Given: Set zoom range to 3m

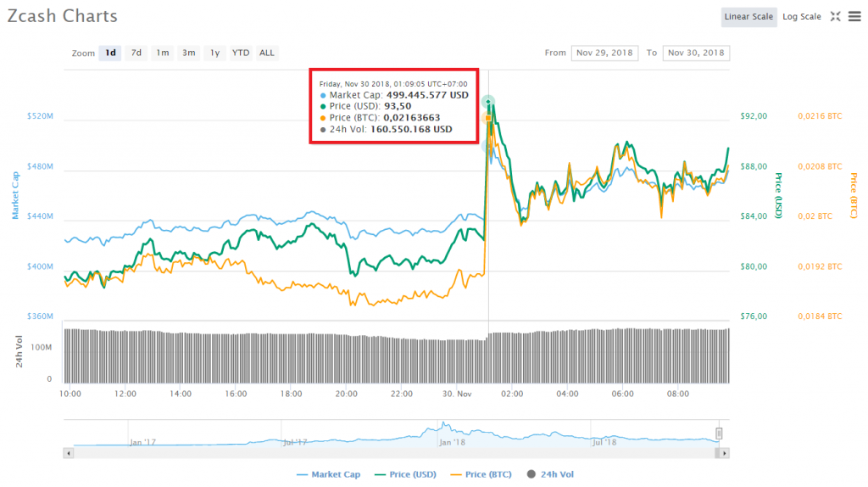Looking at the screenshot, I should 189,53.
